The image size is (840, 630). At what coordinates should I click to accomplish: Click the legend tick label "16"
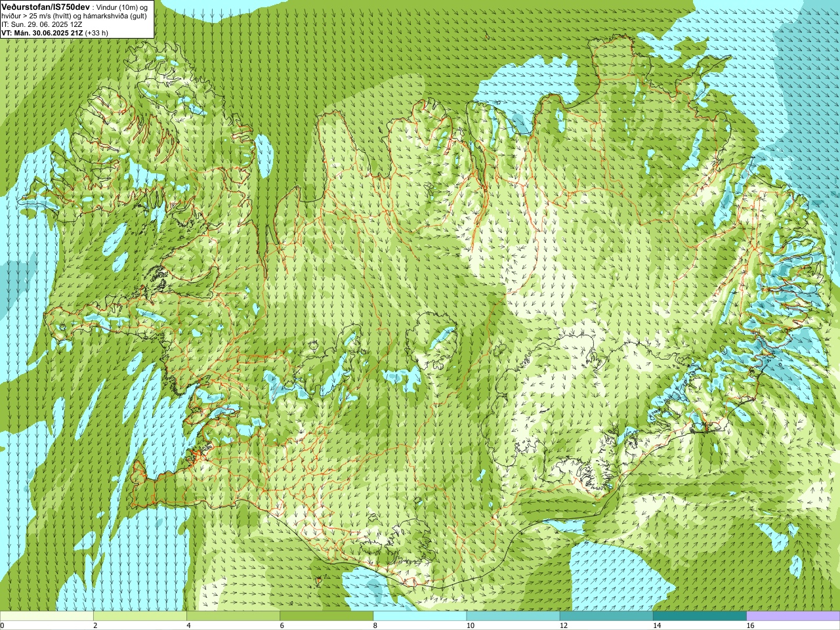(750, 625)
